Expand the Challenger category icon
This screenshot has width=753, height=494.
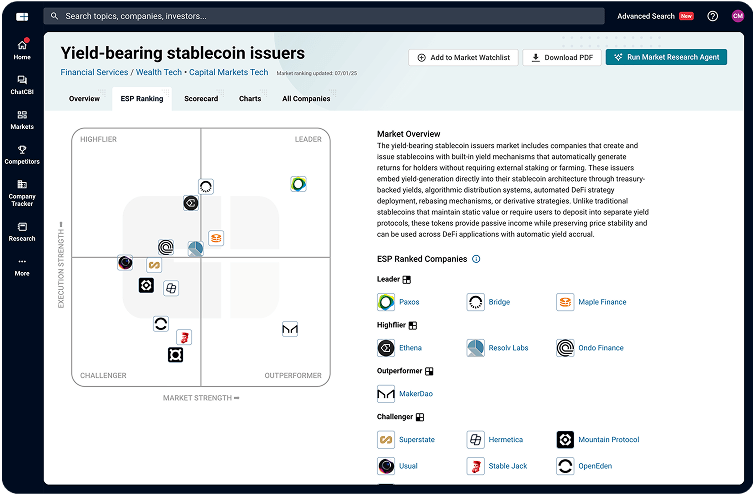420,417
